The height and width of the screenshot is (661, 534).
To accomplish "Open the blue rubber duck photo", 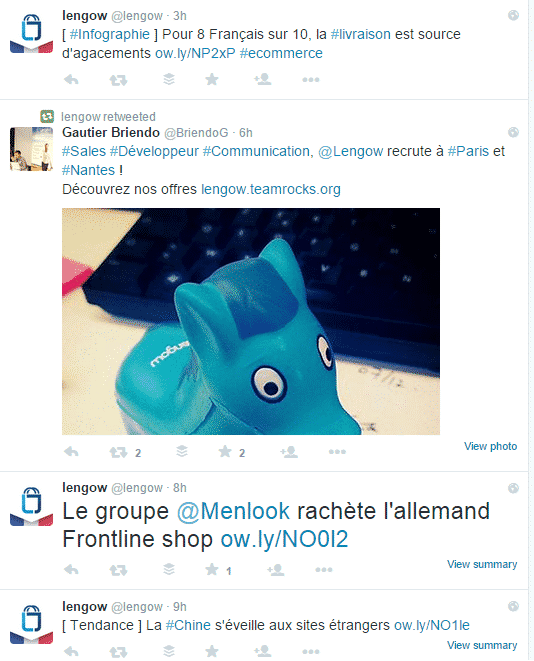I will coord(251,321).
